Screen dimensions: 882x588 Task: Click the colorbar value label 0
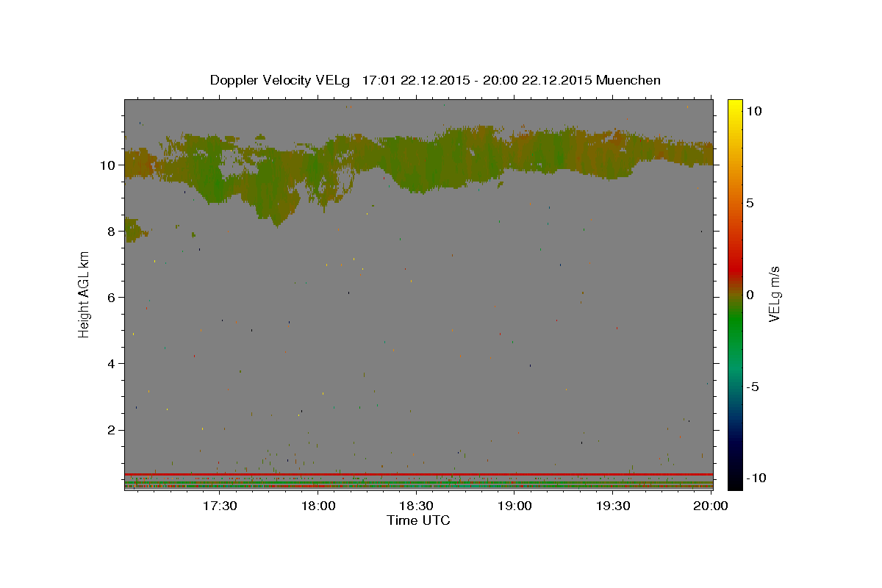click(750, 295)
